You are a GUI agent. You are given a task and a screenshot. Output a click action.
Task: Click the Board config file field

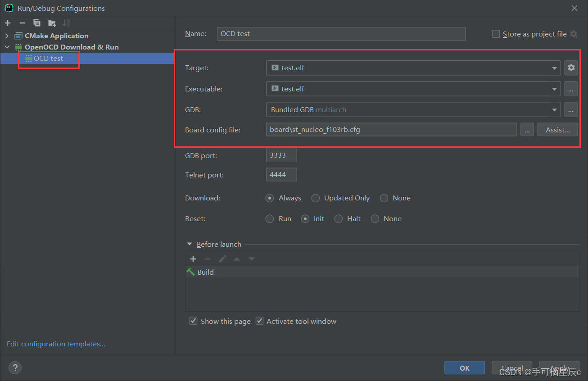pyautogui.click(x=391, y=130)
